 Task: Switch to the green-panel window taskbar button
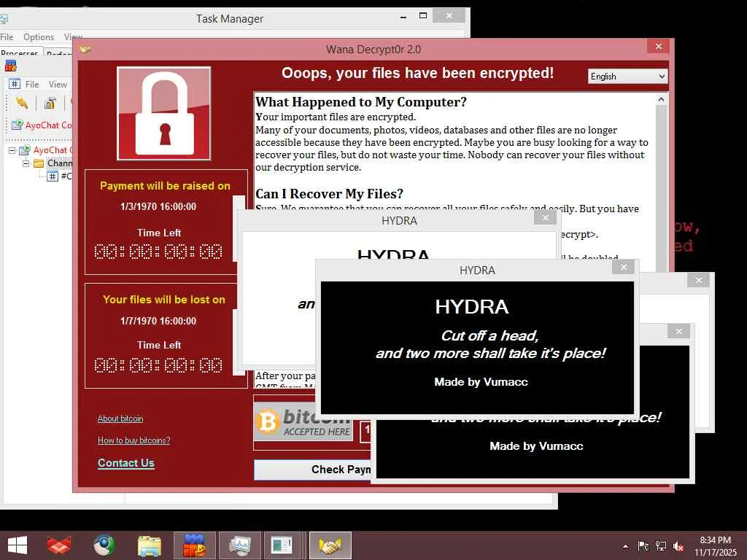(282, 545)
